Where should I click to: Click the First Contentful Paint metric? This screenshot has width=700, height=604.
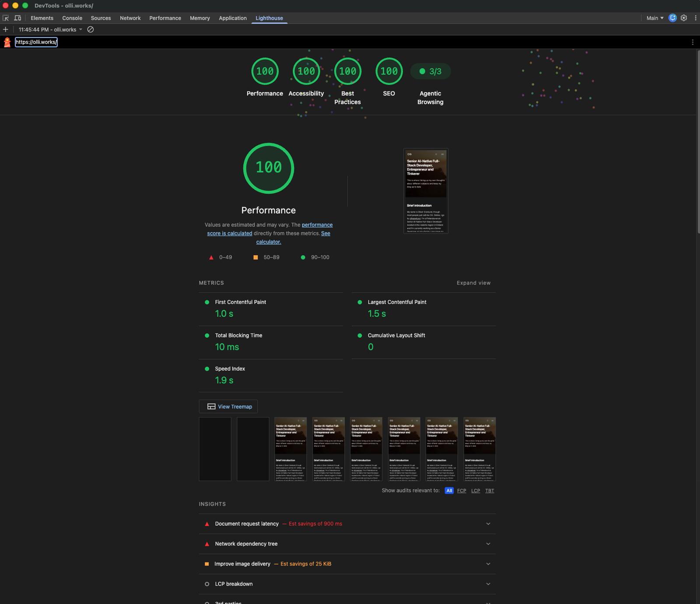pyautogui.click(x=271, y=309)
